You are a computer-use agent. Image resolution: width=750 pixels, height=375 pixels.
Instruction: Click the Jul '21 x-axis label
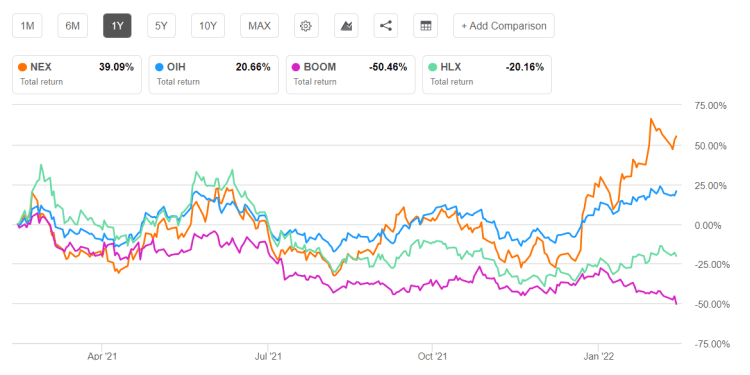268,356
